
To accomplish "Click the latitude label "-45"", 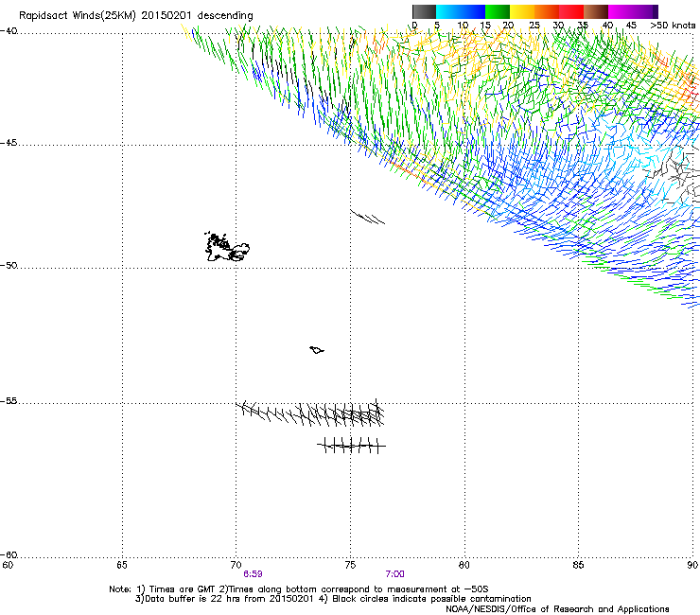I will pyautogui.click(x=9, y=143).
